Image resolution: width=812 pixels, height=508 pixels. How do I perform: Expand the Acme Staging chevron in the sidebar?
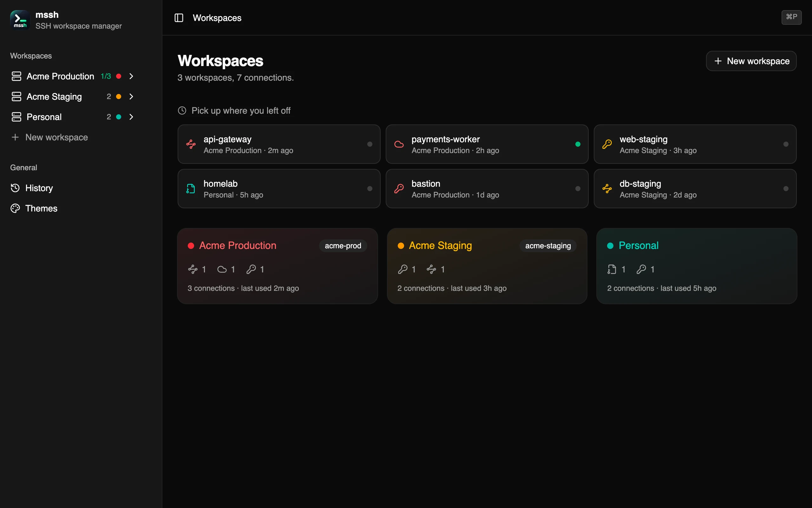[131, 97]
